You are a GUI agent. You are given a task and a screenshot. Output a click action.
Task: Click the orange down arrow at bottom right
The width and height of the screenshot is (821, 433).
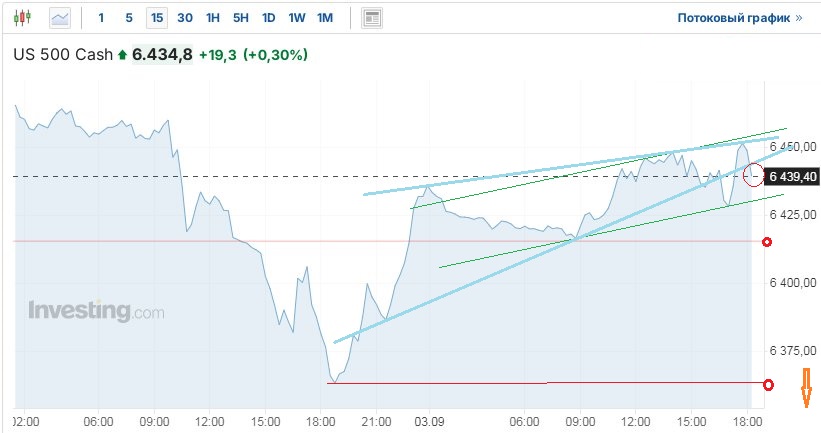[x=802, y=388]
